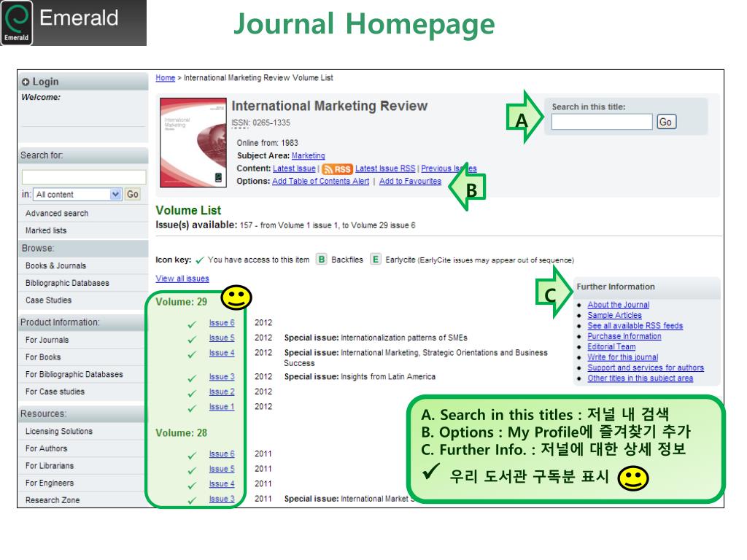Screen dimensions: 747x560
Task: Open the Previous Issues link
Action: (449, 168)
